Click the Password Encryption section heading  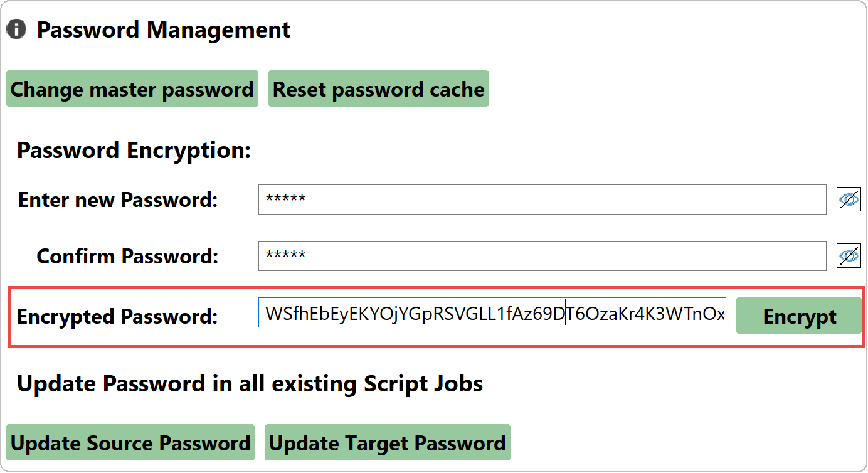pyautogui.click(x=134, y=150)
